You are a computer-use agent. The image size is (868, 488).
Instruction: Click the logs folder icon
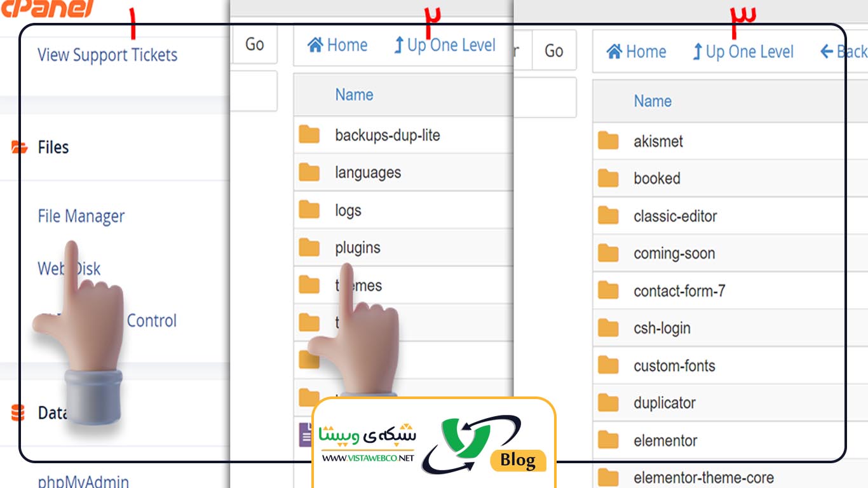(x=309, y=210)
